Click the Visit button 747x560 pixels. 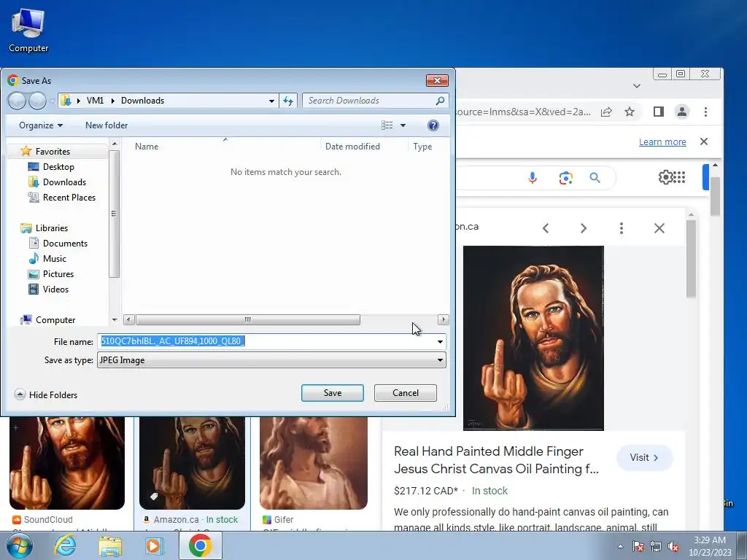click(645, 458)
